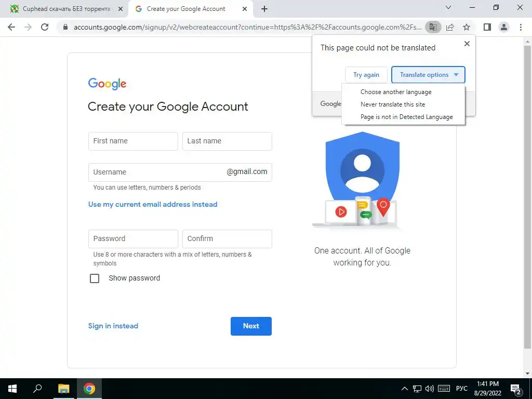The image size is (532, 399).
Task: Open Chrome three-dot menu
Action: (x=521, y=27)
